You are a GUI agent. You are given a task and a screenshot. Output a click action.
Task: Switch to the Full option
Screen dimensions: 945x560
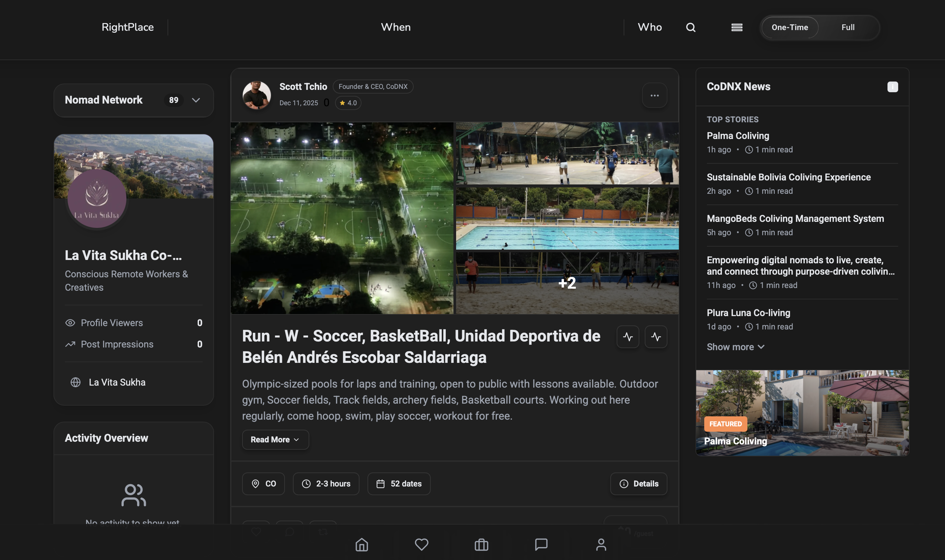click(x=848, y=27)
